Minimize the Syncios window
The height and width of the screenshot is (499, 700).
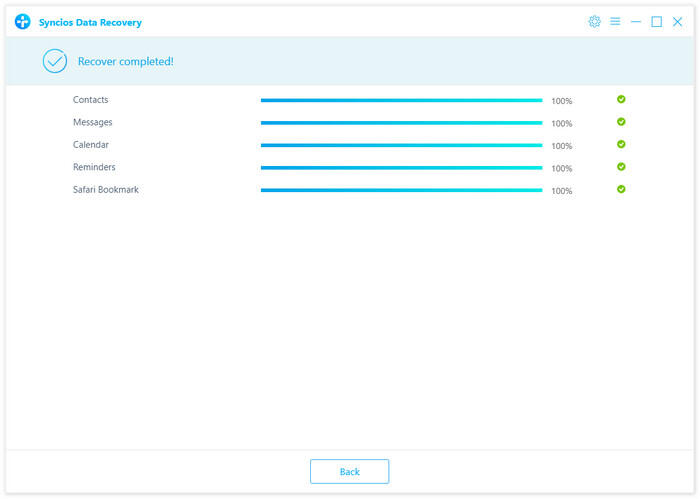[636, 21]
